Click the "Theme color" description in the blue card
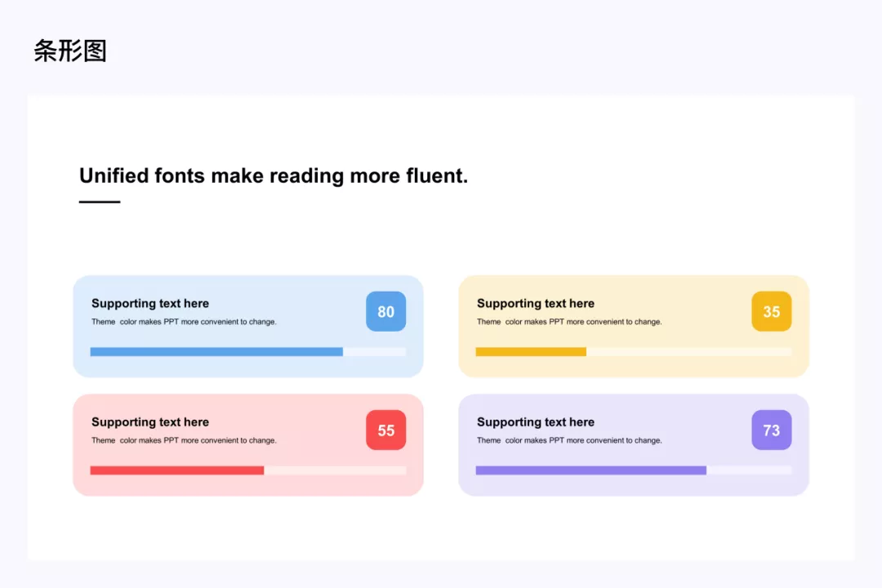The height and width of the screenshot is (588, 882). 184,322
